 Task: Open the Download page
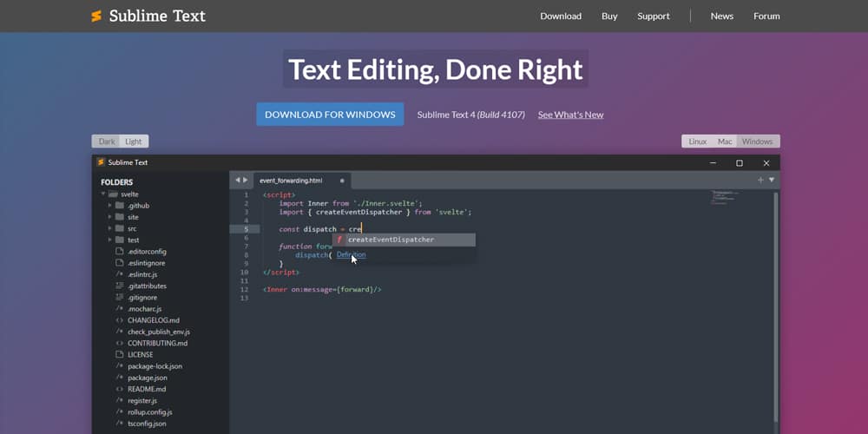click(x=561, y=16)
